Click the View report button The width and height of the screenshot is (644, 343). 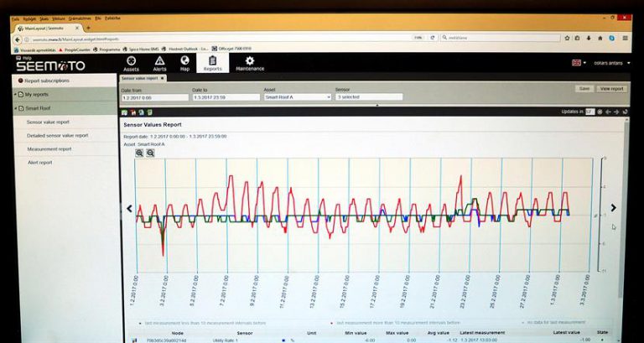tap(611, 88)
